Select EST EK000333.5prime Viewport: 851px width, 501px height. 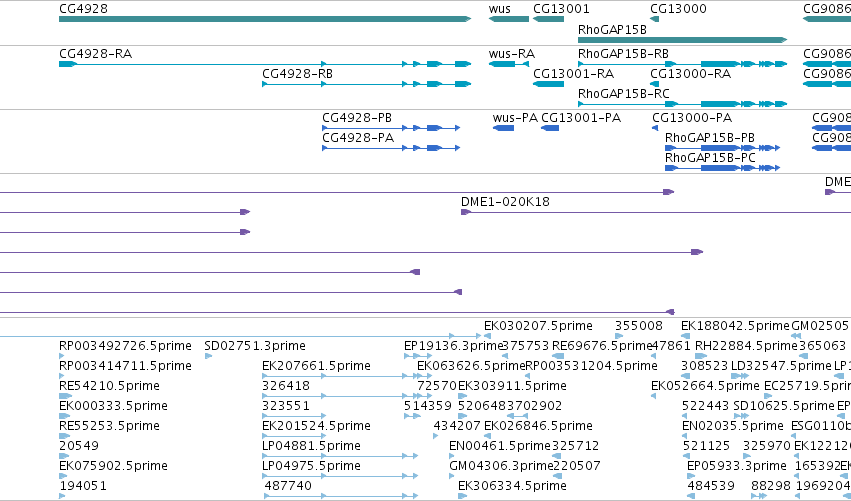click(x=113, y=406)
